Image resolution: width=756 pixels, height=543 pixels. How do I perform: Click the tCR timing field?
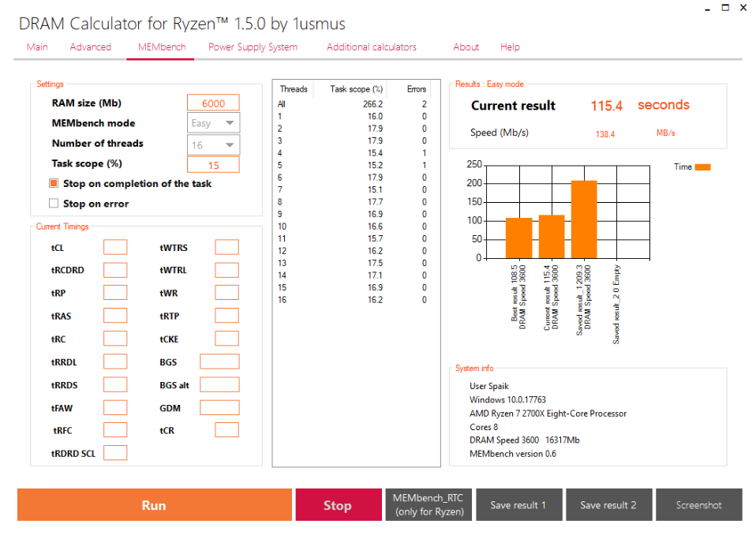[x=226, y=430]
